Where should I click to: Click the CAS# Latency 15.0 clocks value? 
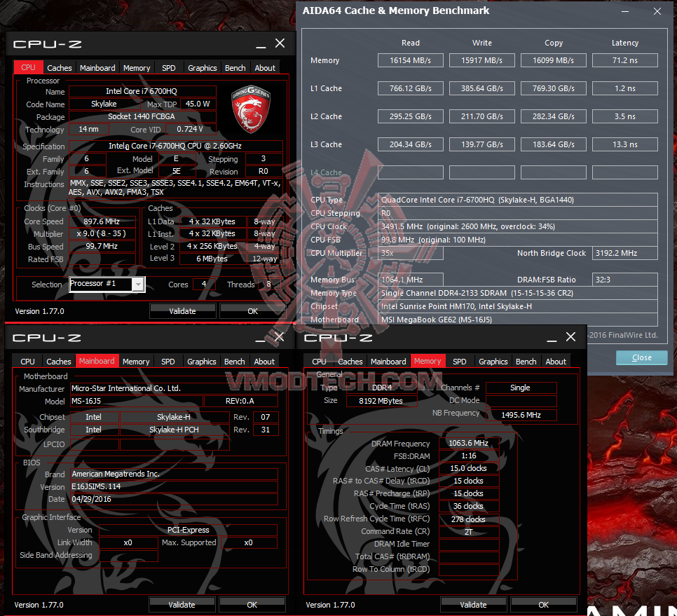468,468
